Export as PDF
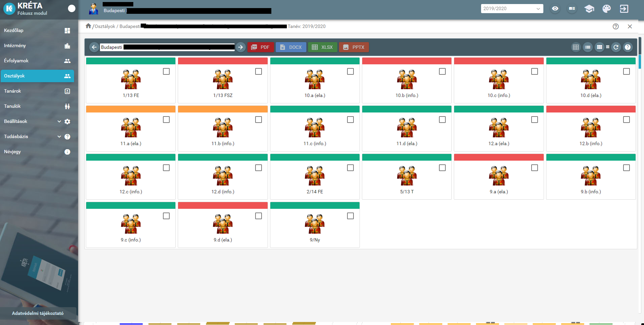Screen dimensions: 644x325 tap(261, 47)
